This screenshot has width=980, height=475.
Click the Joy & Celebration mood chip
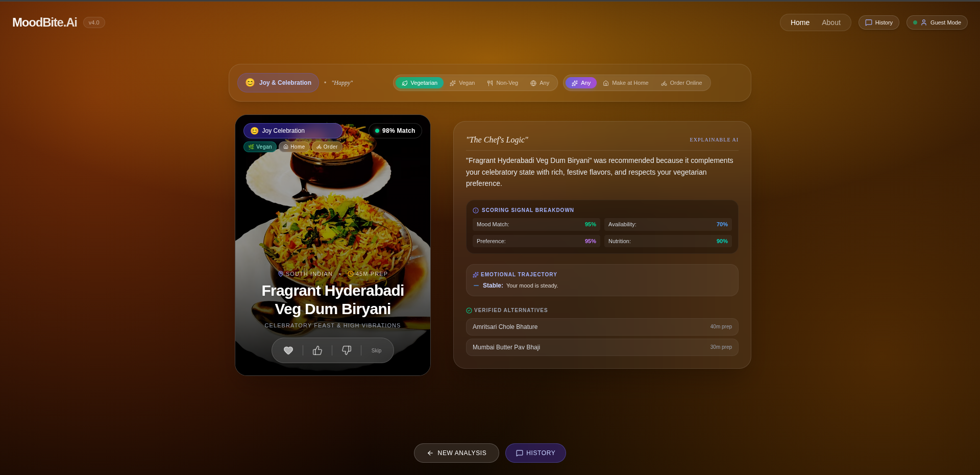coord(278,83)
